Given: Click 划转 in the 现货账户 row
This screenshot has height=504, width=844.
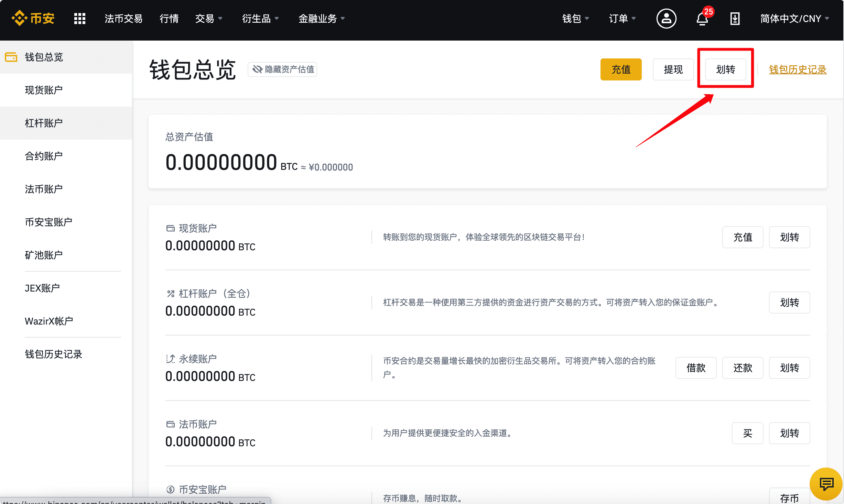Looking at the screenshot, I should (x=789, y=237).
